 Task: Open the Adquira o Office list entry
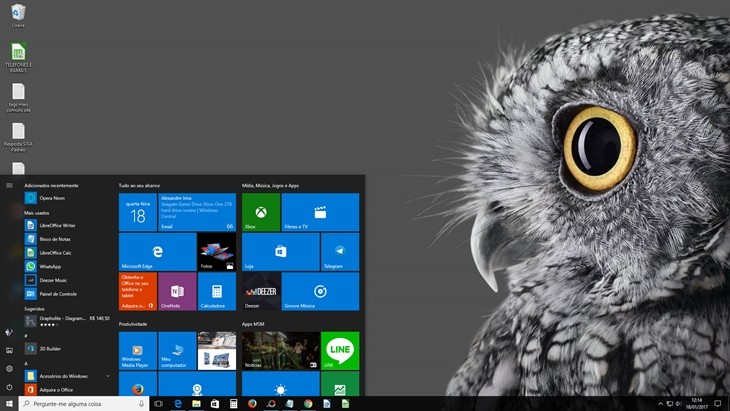coord(68,390)
